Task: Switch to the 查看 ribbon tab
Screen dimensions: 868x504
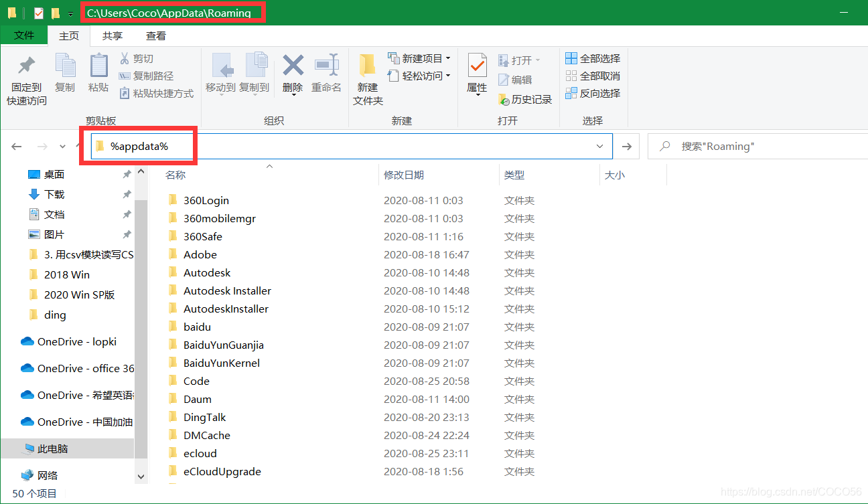Action: (157, 35)
